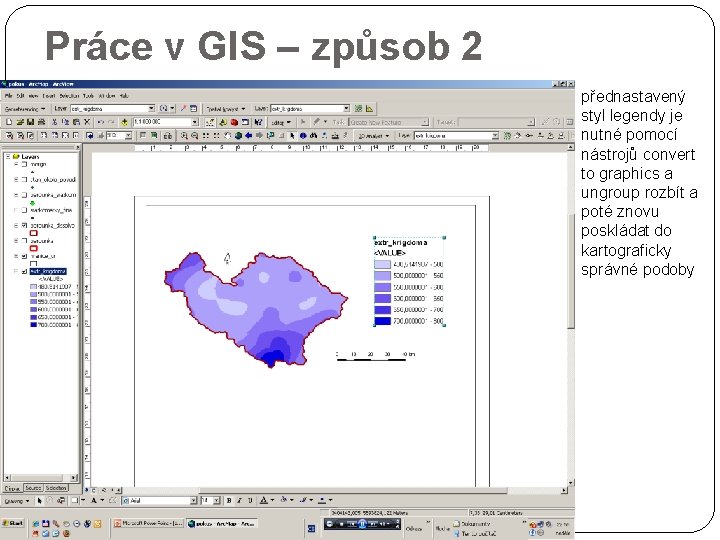Click the Histogram icon in Spatial Analyst toolbar

(x=369, y=109)
